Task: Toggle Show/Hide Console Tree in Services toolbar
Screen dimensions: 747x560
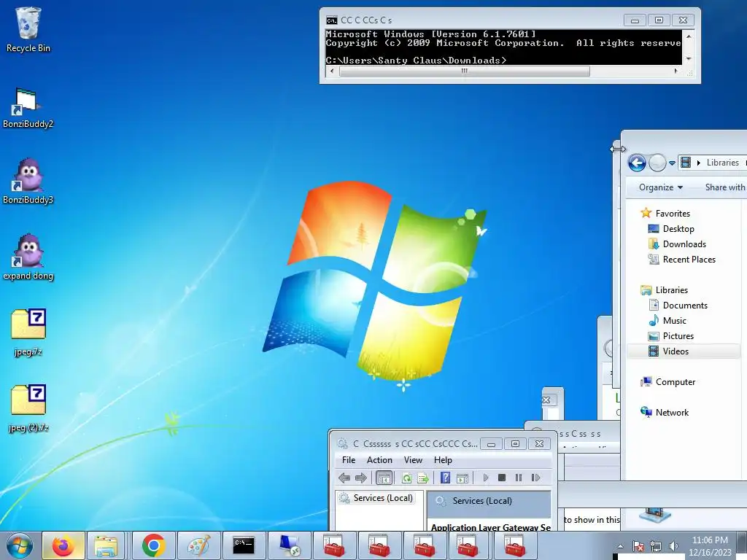Action: (x=384, y=478)
